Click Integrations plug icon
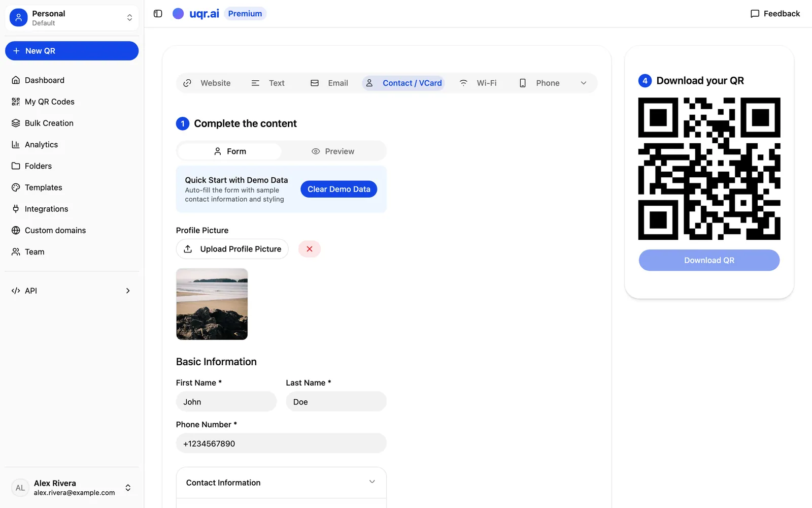Image resolution: width=812 pixels, height=508 pixels. 16,209
